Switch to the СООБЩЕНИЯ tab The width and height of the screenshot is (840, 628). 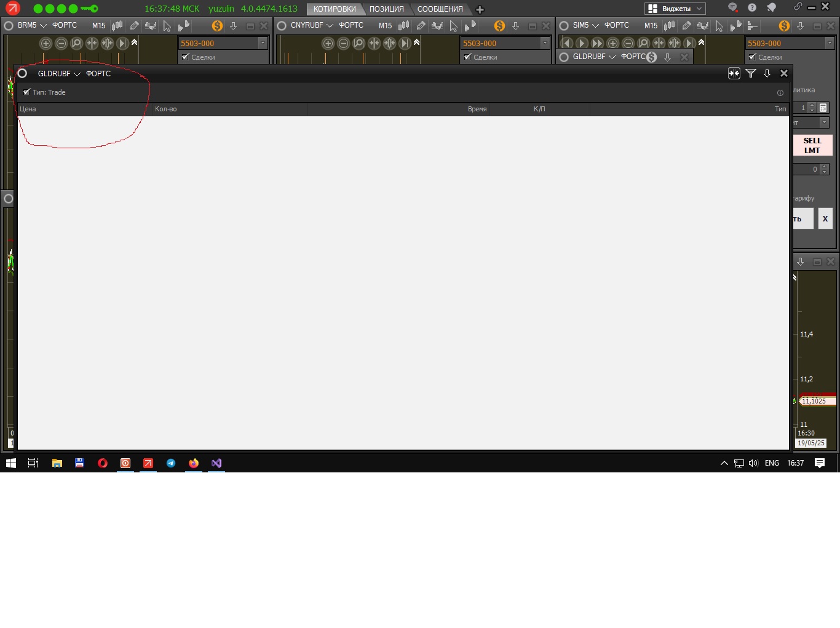pyautogui.click(x=440, y=9)
